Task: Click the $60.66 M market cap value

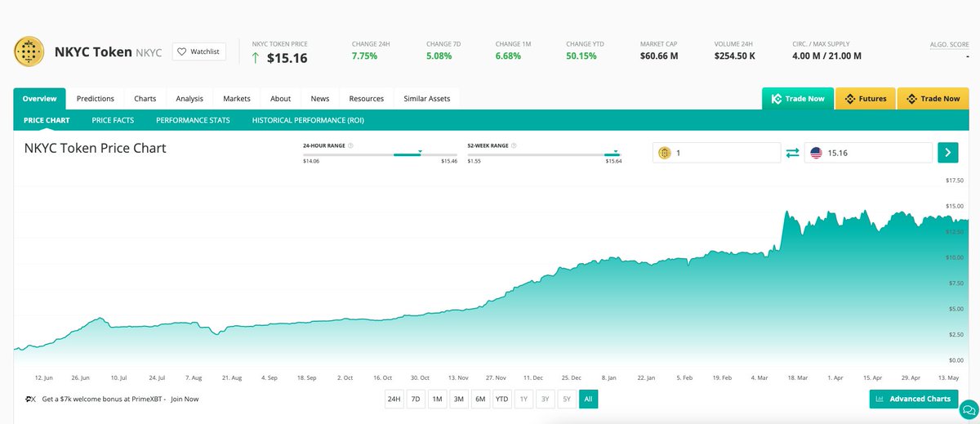Action: coord(659,56)
